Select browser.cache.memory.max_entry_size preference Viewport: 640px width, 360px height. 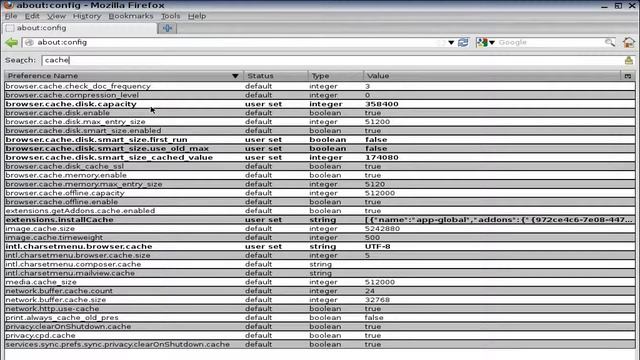320,184
